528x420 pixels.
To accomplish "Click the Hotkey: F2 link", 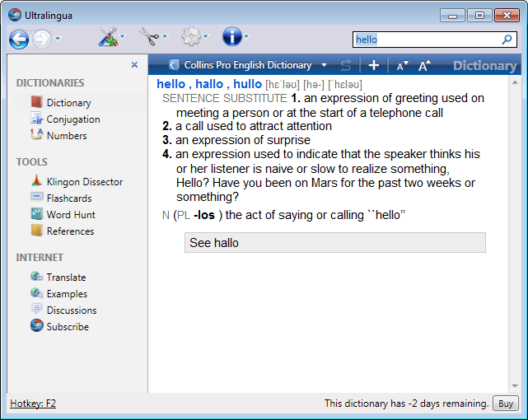I will 33,404.
